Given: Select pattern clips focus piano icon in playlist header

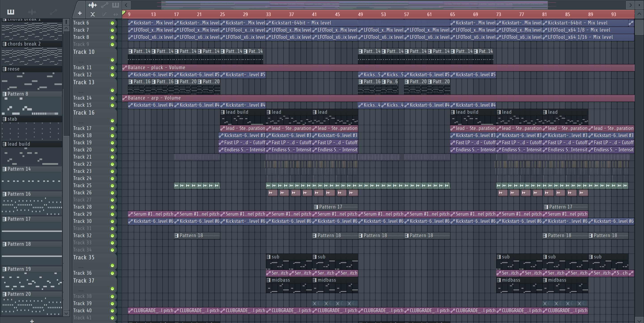Looking at the screenshot, I should pos(116,5).
